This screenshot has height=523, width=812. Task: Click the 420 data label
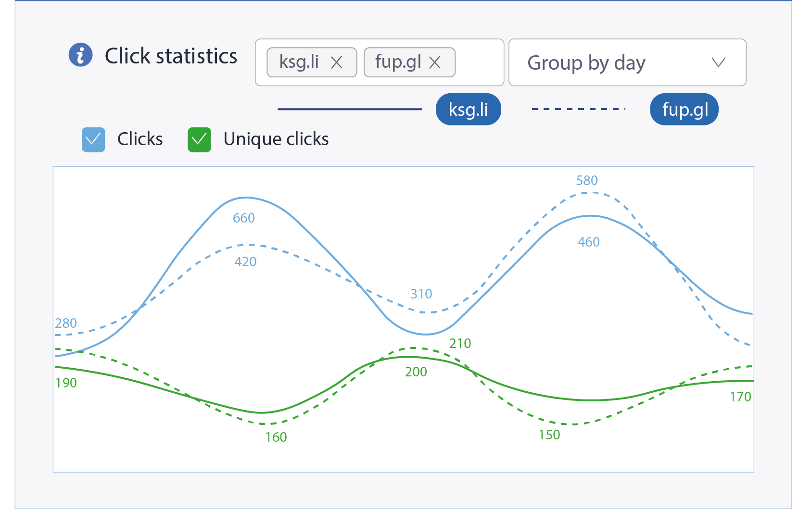[x=245, y=262]
